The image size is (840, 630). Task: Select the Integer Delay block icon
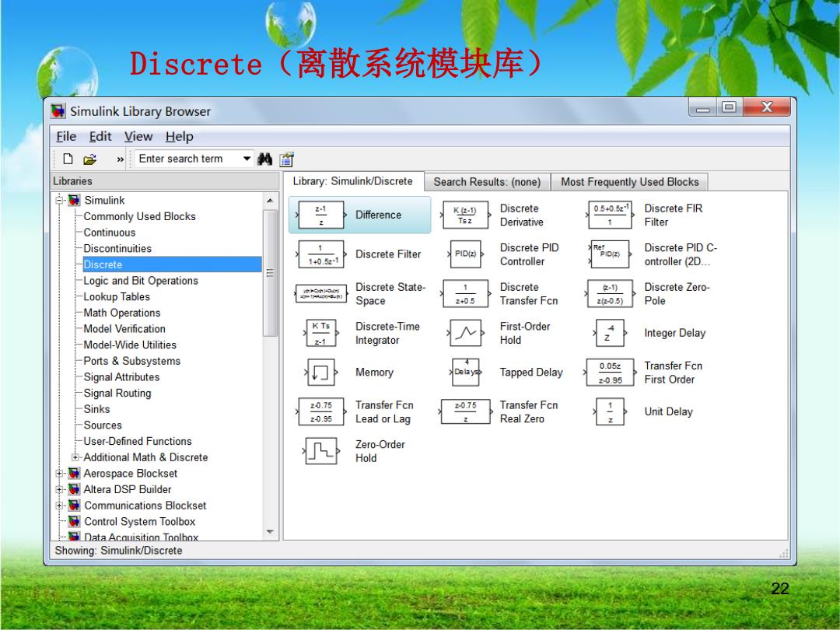(x=611, y=333)
